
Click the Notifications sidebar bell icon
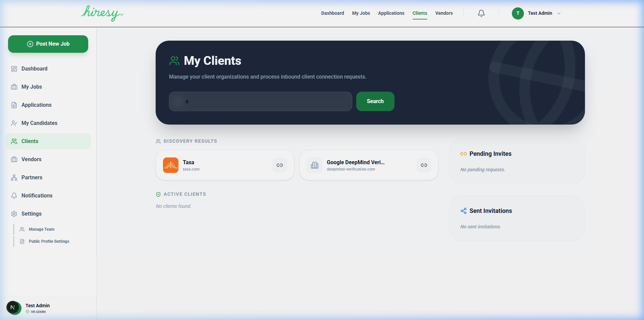point(14,196)
